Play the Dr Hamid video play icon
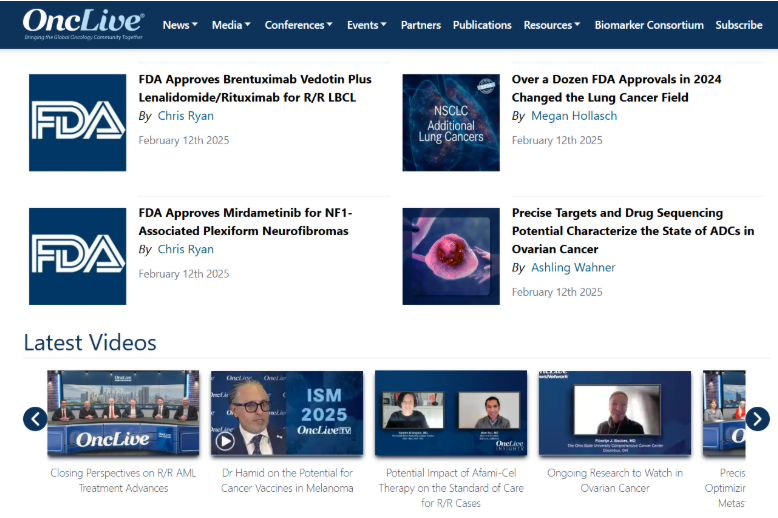Image resolution: width=778 pixels, height=518 pixels. coord(225,440)
